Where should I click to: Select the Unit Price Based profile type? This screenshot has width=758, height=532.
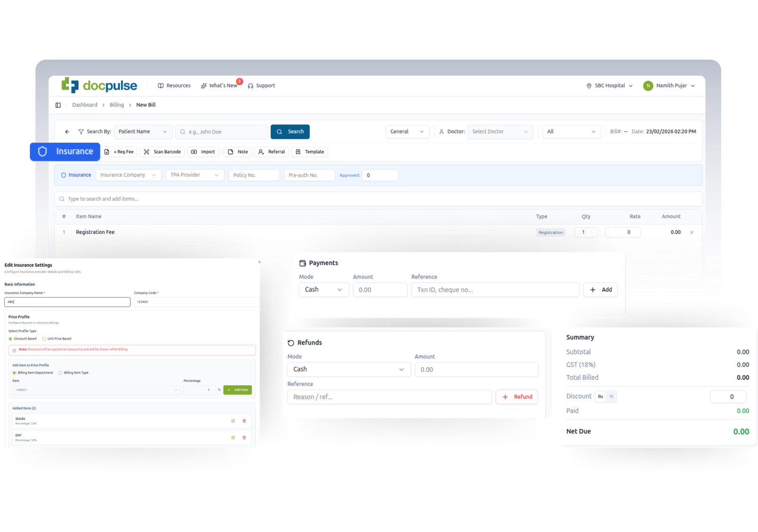tap(45, 338)
